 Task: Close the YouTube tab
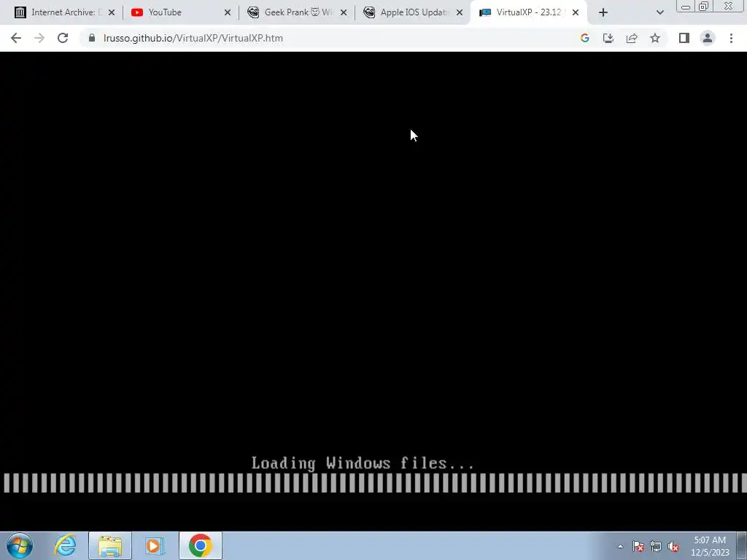click(x=228, y=12)
